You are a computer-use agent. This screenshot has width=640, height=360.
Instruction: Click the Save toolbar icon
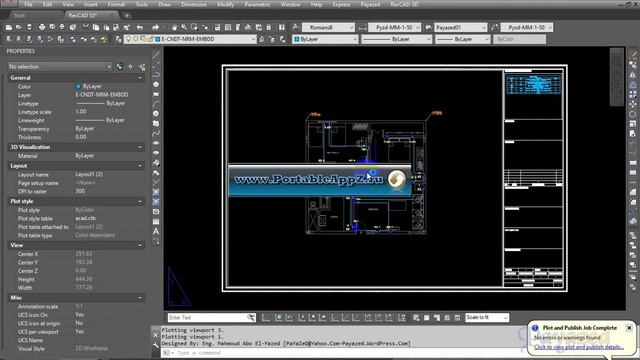pos(29,27)
